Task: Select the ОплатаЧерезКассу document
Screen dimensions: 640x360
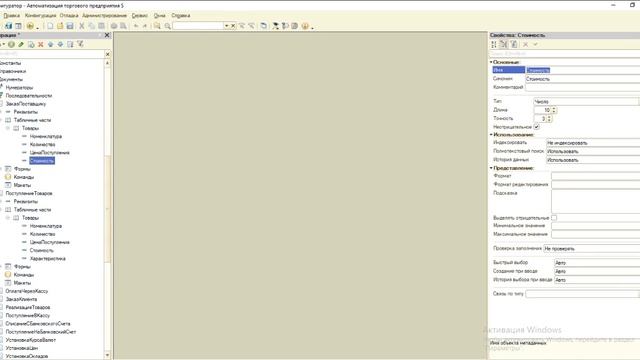Action: point(27,291)
